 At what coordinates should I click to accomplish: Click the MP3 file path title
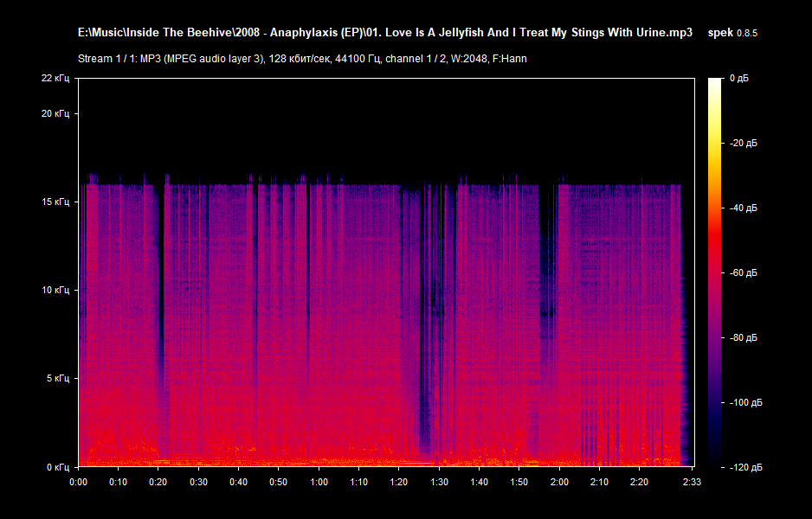tap(385, 33)
